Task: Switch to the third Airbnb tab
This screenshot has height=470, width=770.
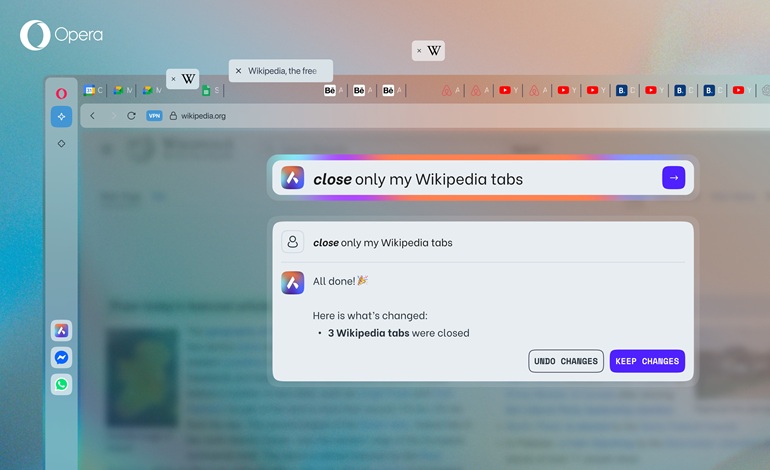Action: 538,90
